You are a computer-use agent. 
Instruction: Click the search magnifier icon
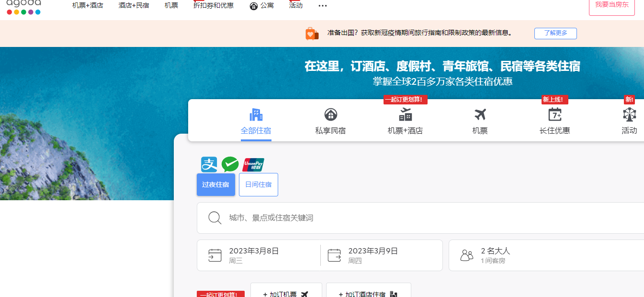click(215, 218)
